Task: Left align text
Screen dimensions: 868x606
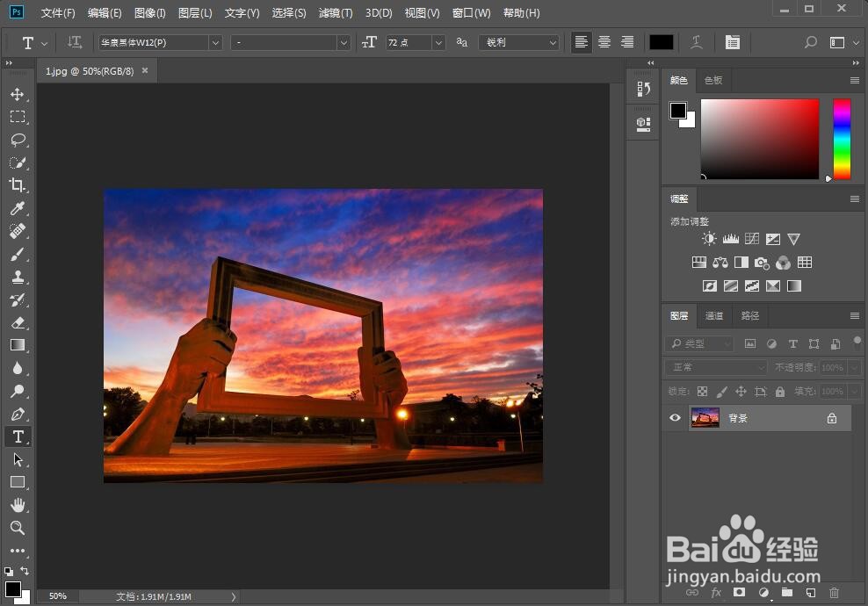Action: coord(582,42)
